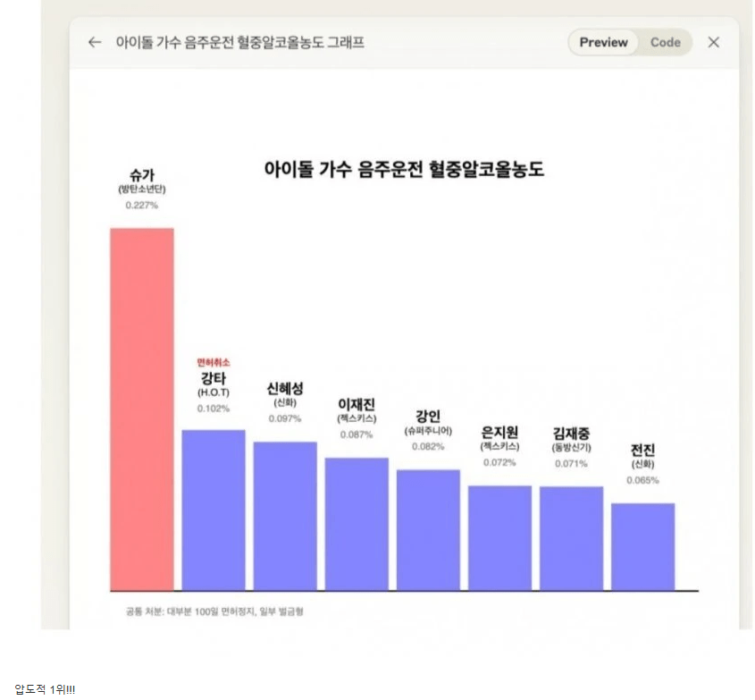
Task: Close the graph preview panel with X
Action: [x=713, y=42]
